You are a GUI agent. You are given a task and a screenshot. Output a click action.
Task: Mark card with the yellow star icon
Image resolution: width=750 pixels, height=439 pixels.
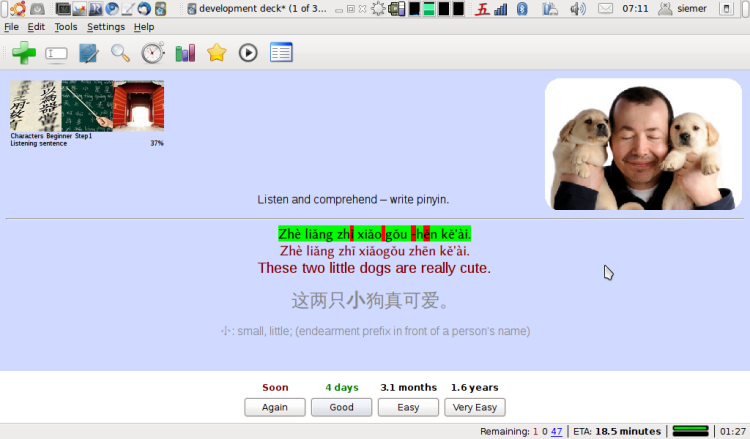pyautogui.click(x=217, y=53)
